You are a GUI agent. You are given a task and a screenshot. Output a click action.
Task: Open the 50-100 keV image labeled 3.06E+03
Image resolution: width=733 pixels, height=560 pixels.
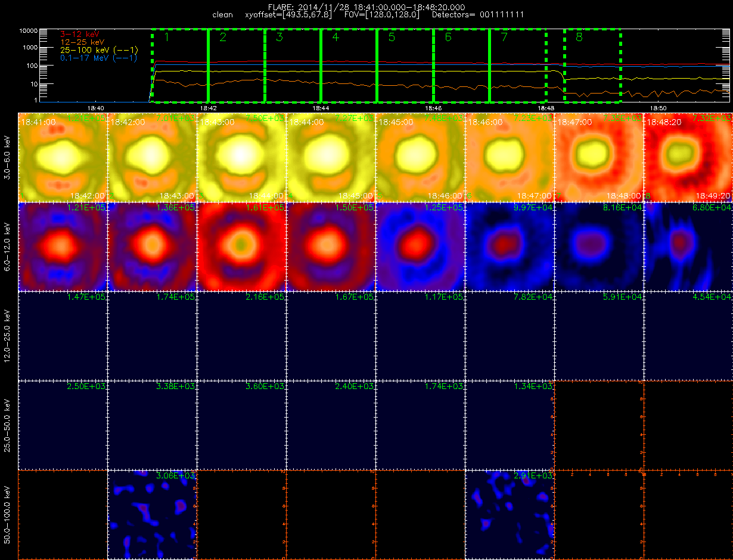153,515
